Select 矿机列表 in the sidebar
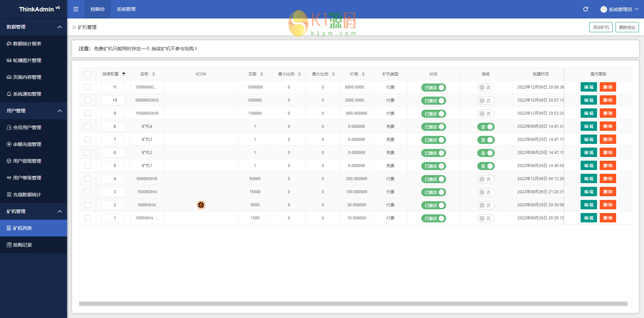 coord(34,228)
